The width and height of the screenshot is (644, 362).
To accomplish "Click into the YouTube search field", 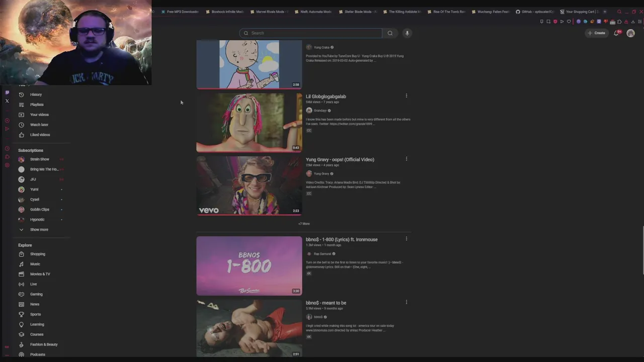I will (311, 33).
